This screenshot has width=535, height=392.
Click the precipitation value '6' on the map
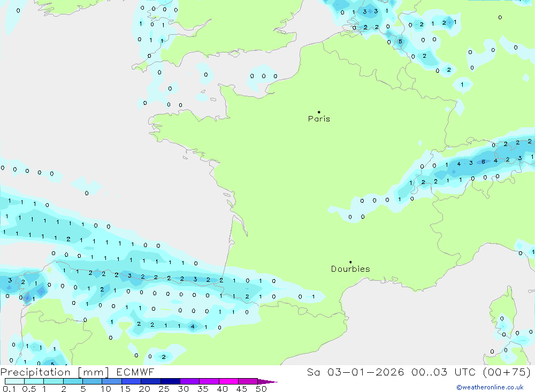pyautogui.click(x=483, y=162)
